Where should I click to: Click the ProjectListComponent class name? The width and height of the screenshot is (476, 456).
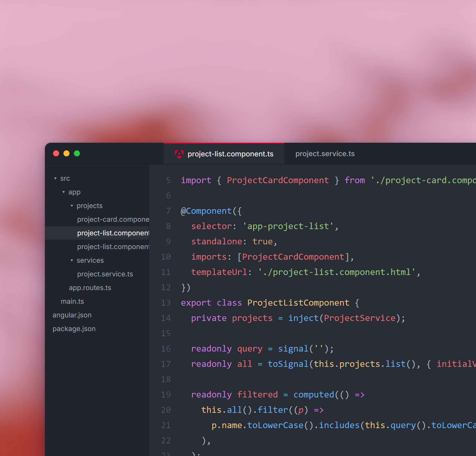click(x=298, y=303)
